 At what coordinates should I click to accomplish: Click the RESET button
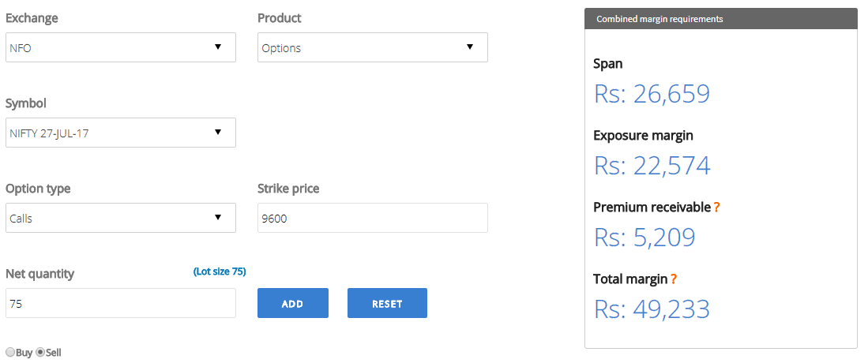tap(388, 303)
